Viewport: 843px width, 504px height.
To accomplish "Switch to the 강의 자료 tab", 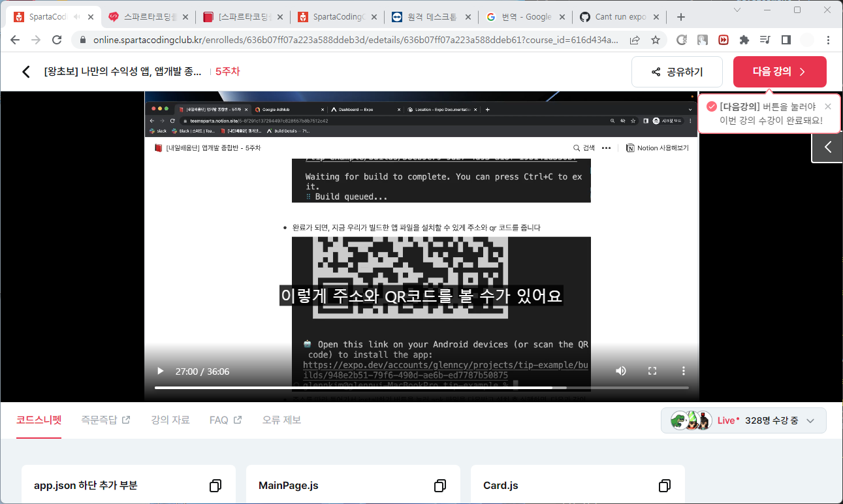I will coord(170,420).
